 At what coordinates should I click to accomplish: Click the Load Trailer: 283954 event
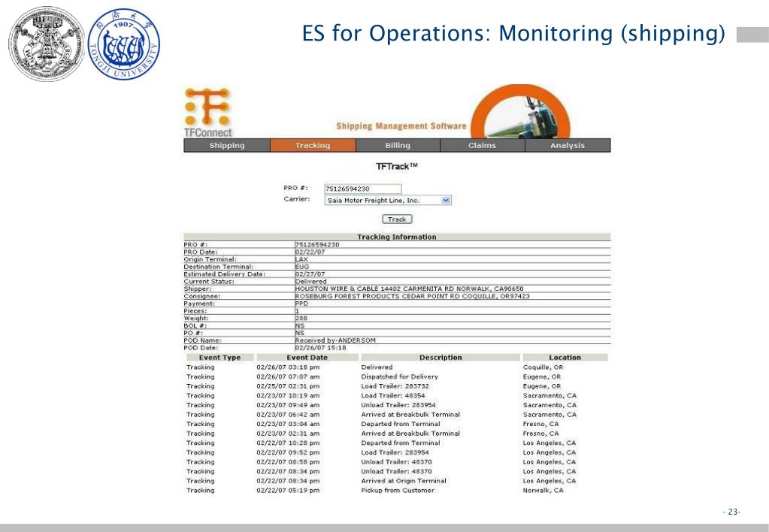click(395, 452)
